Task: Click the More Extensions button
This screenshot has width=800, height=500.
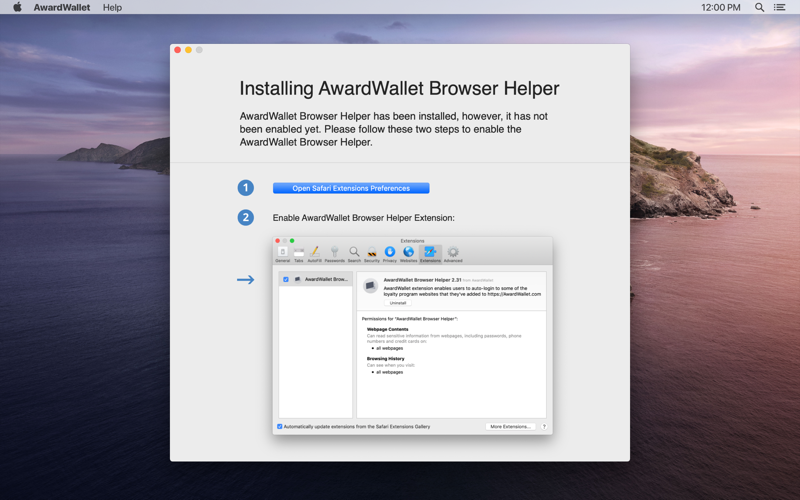Action: pyautogui.click(x=510, y=427)
